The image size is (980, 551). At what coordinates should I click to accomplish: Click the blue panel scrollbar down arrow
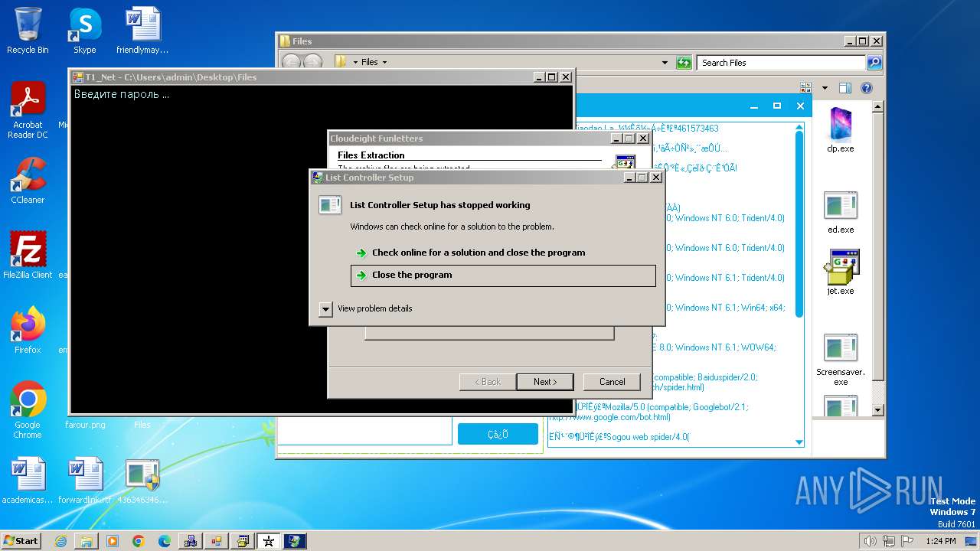click(799, 442)
